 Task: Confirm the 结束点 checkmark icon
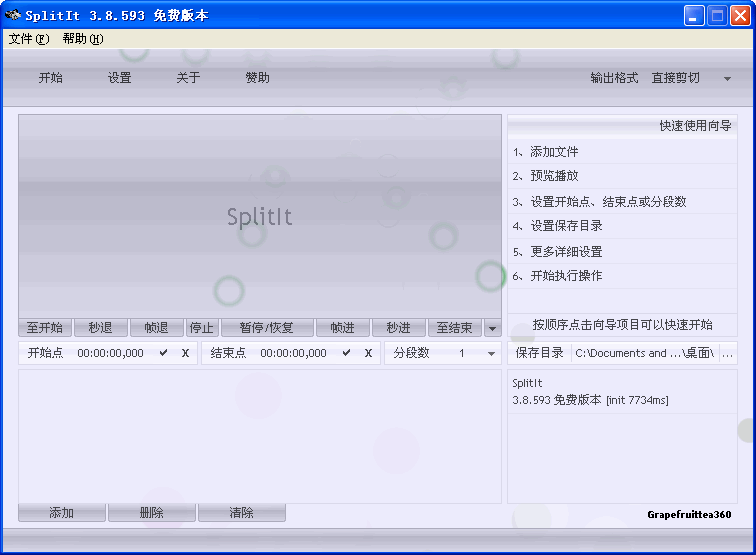click(346, 353)
